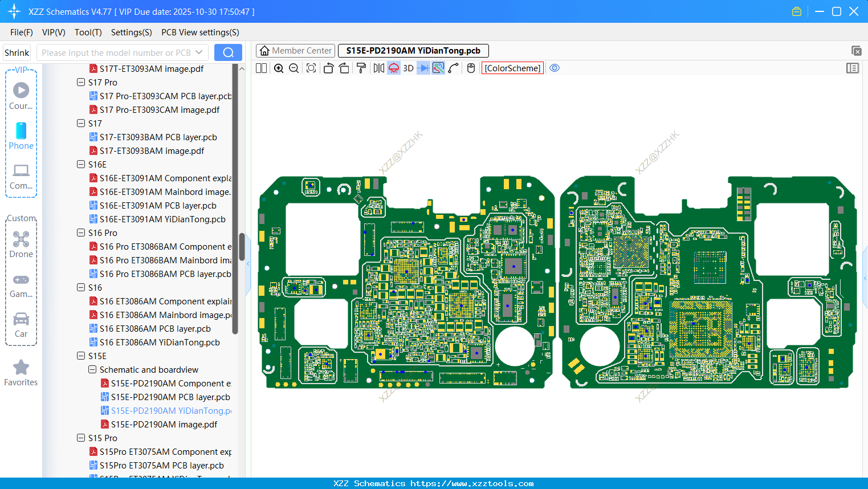Click the fit-to-screen icon in toolbar
Image resolution: width=868 pixels, height=489 pixels.
click(311, 68)
